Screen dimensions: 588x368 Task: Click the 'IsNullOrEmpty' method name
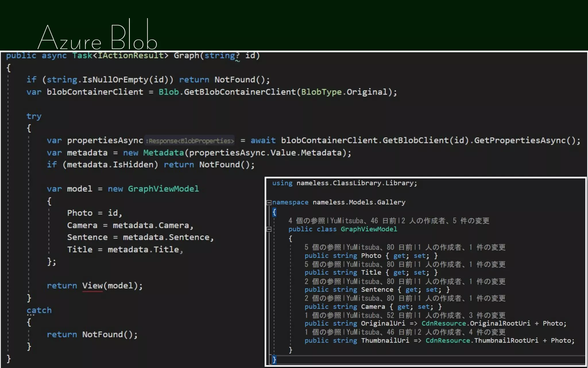[x=115, y=80]
